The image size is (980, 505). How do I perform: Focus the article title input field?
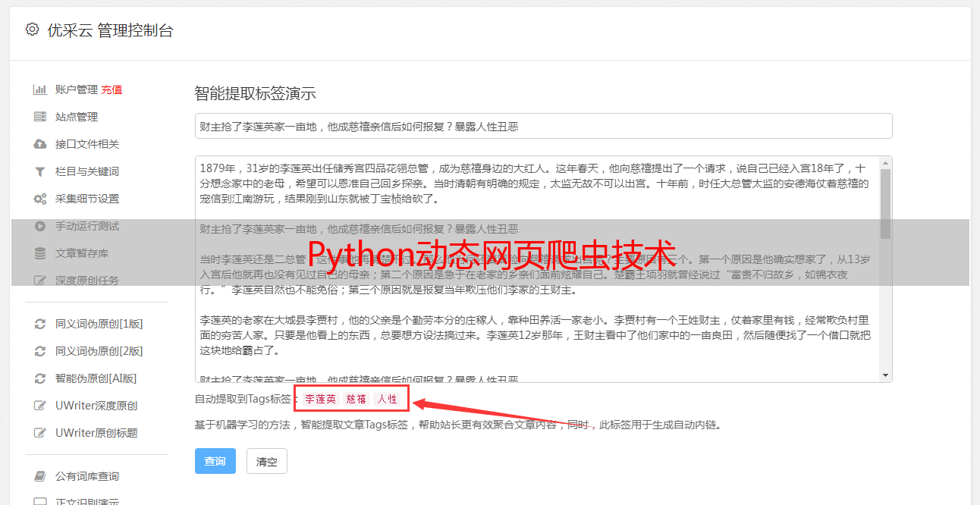coord(543,126)
